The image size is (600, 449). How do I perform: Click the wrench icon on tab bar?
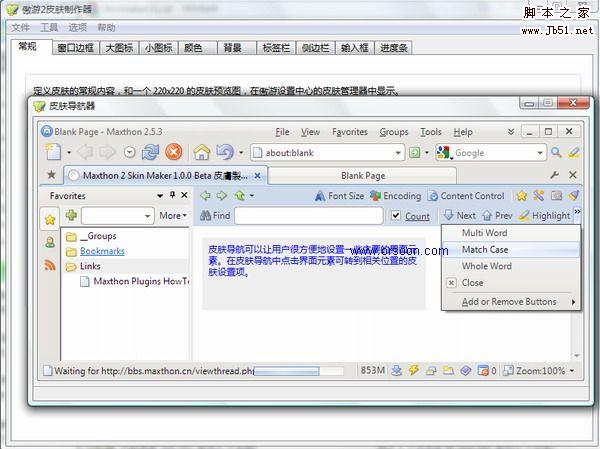(554, 175)
